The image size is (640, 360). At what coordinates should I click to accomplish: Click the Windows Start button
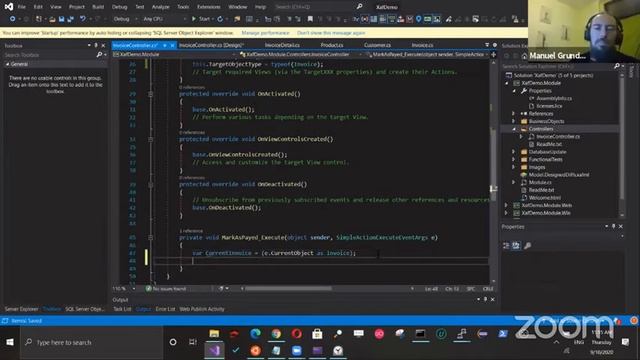pos(10,342)
